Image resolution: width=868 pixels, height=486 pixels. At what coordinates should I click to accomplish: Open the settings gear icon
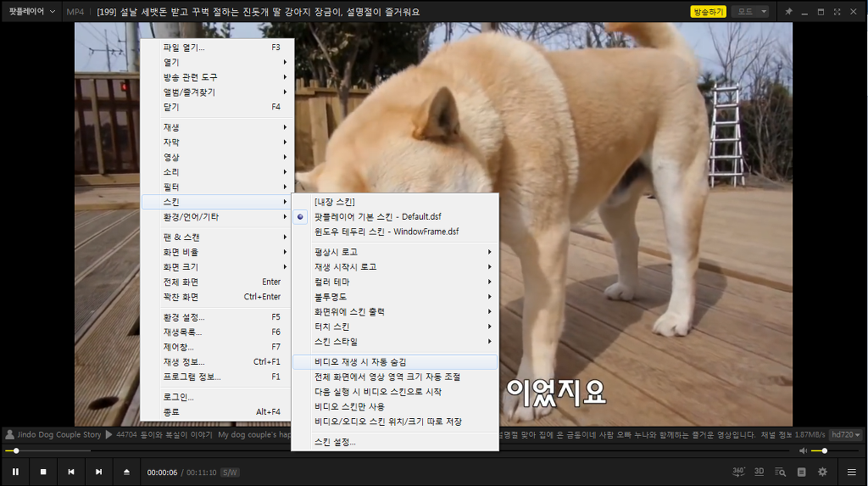(x=822, y=472)
